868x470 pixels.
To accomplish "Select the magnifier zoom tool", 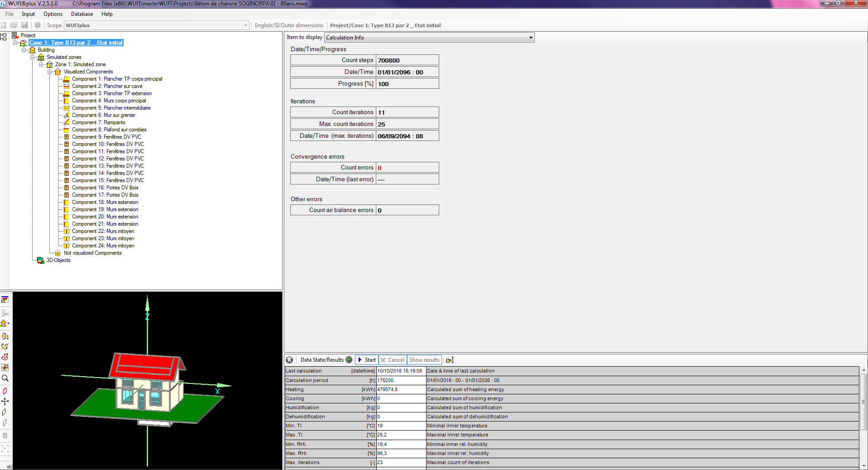I will tap(5, 378).
